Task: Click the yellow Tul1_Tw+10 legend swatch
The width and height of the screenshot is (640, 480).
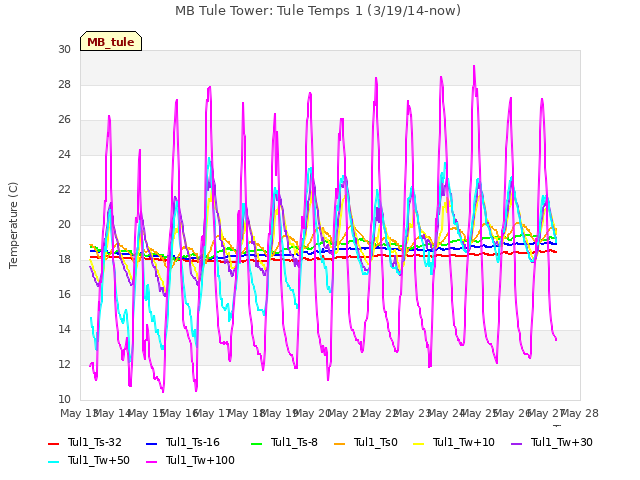Action: (x=419, y=444)
